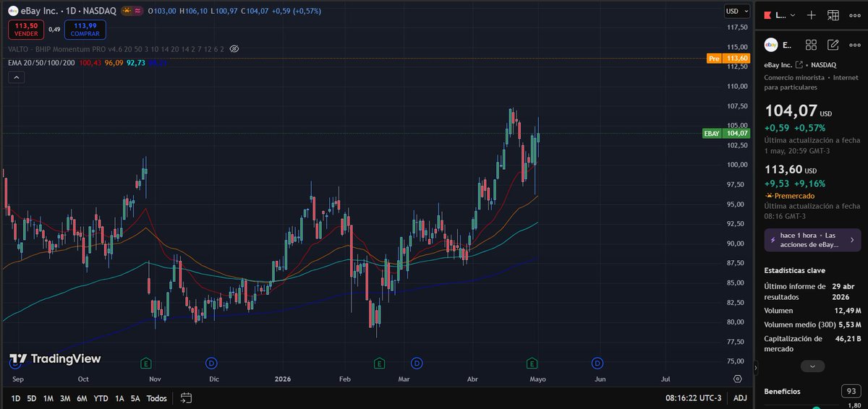Open advanced table view icon in watchlist
Viewport: 868px width, 409px height.
(833, 15)
